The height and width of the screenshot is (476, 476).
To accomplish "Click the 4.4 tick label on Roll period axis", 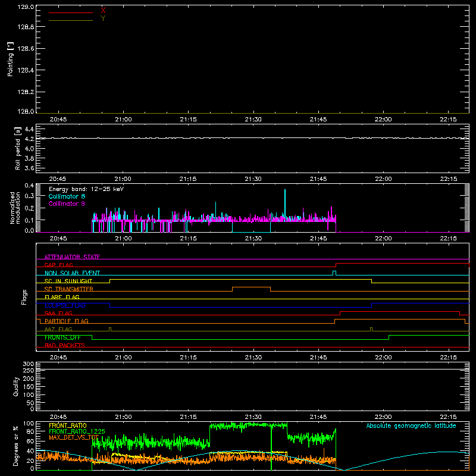I will point(29,129).
